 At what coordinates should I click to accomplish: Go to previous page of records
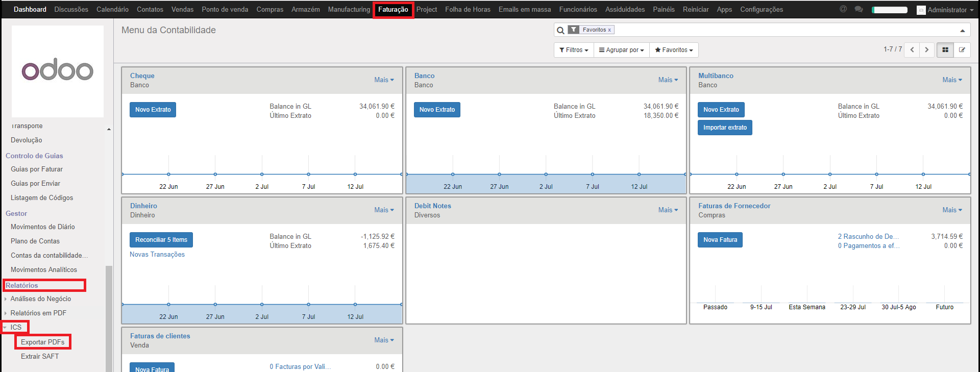point(912,50)
